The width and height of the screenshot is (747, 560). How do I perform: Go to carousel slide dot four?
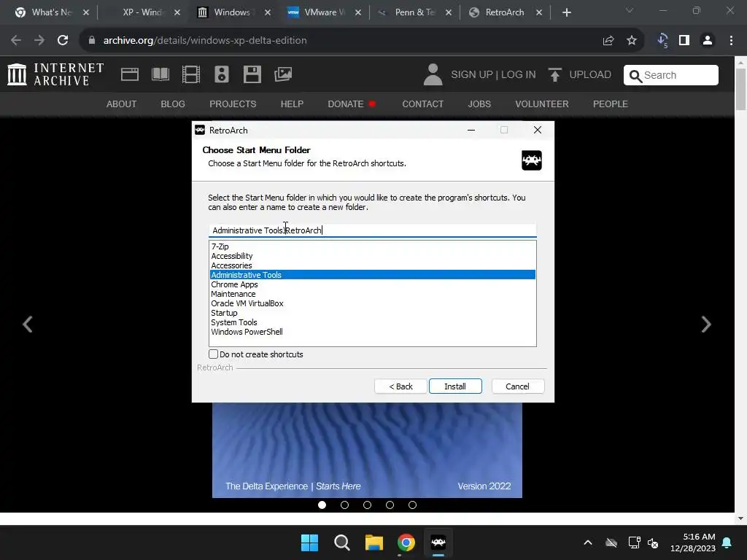tap(390, 505)
